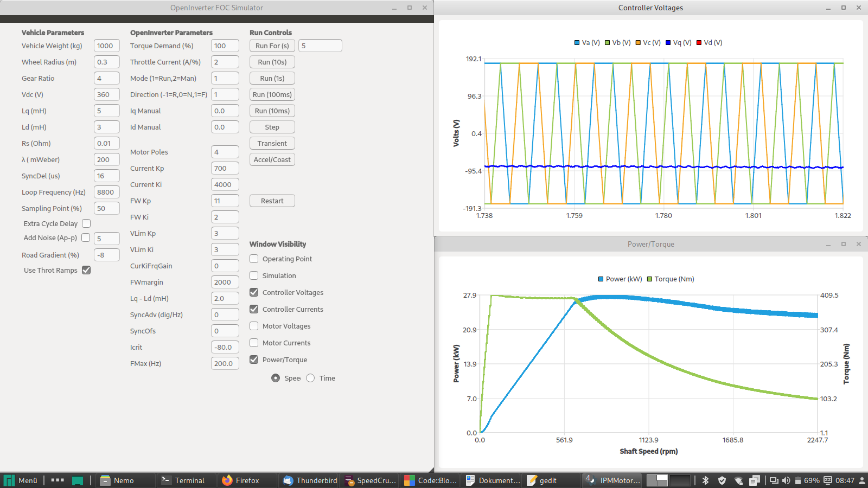
Task: Open the Menü start menu
Action: (x=21, y=480)
